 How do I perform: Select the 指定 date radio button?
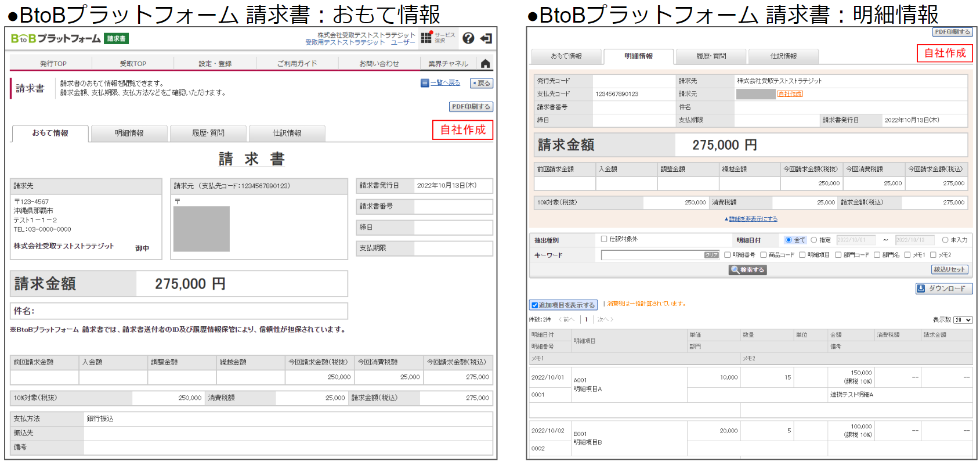click(x=813, y=240)
